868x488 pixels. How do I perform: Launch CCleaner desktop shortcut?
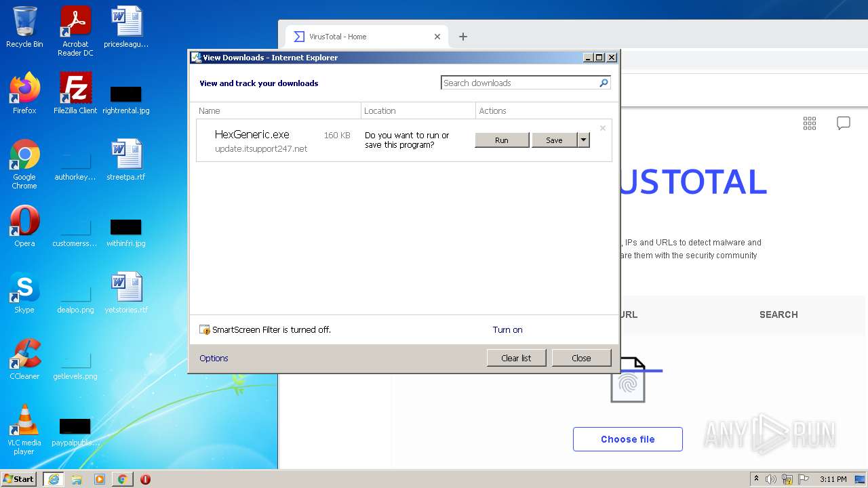coord(24,359)
